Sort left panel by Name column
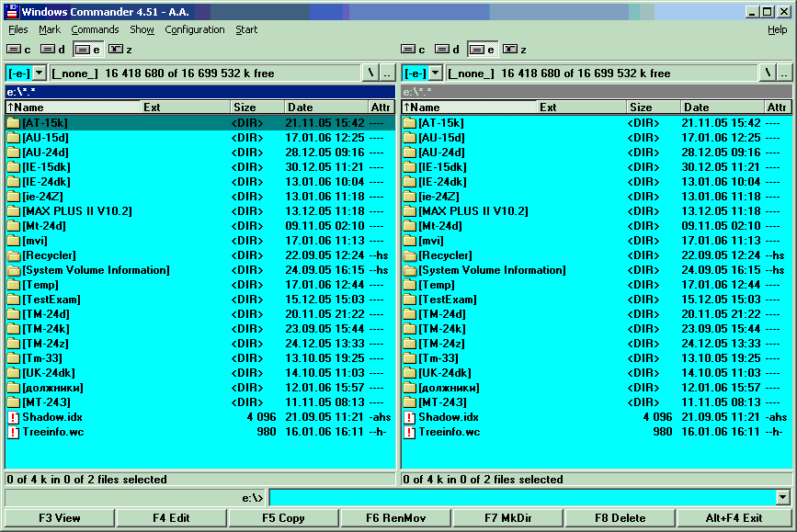The width and height of the screenshot is (797, 532). click(74, 108)
